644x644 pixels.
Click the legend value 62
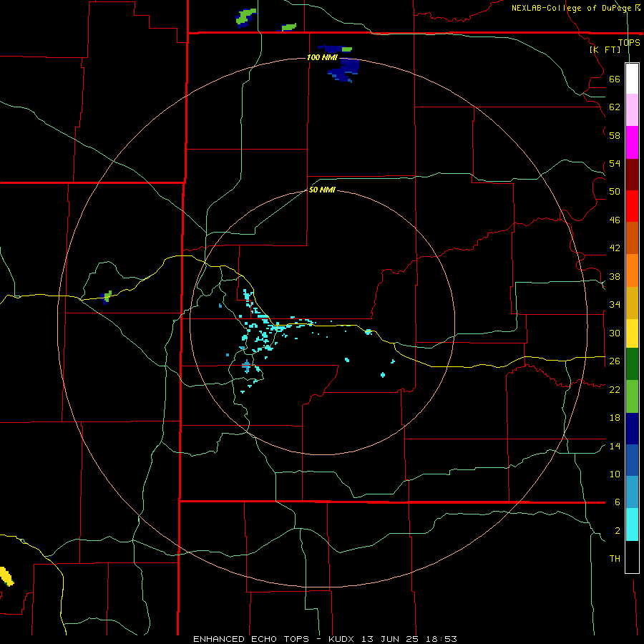[x=615, y=107]
